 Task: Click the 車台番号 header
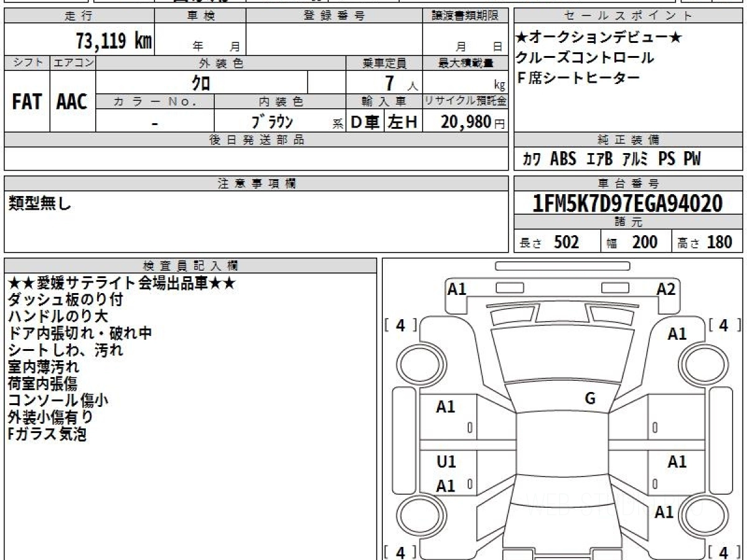coord(629,184)
